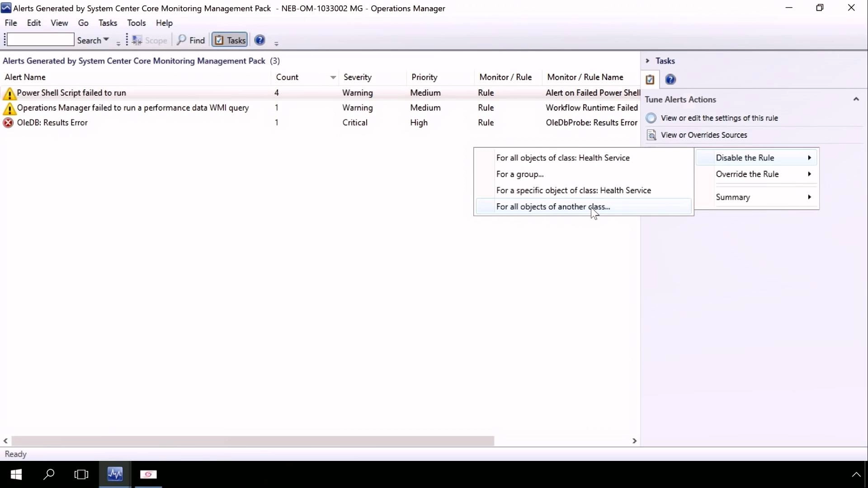Click the Critical severity cell
Screen dimensions: 868x488
point(355,122)
